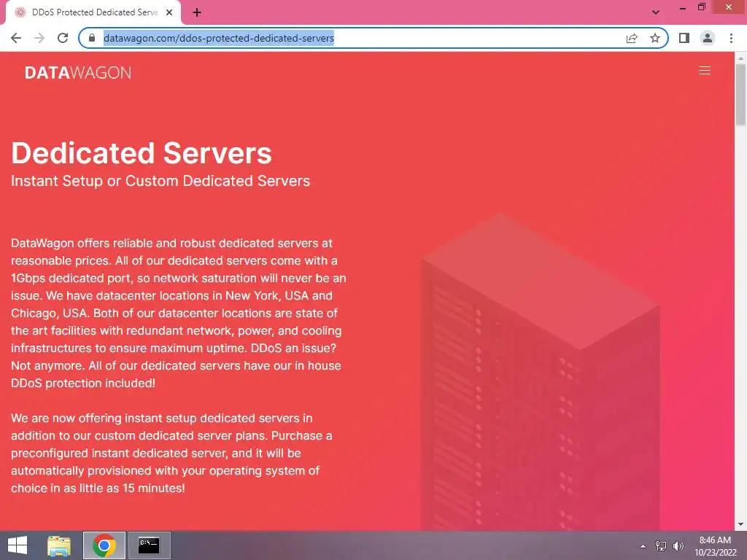Click the Chrome taskbar icon
This screenshot has height=560, width=747.
(104, 545)
